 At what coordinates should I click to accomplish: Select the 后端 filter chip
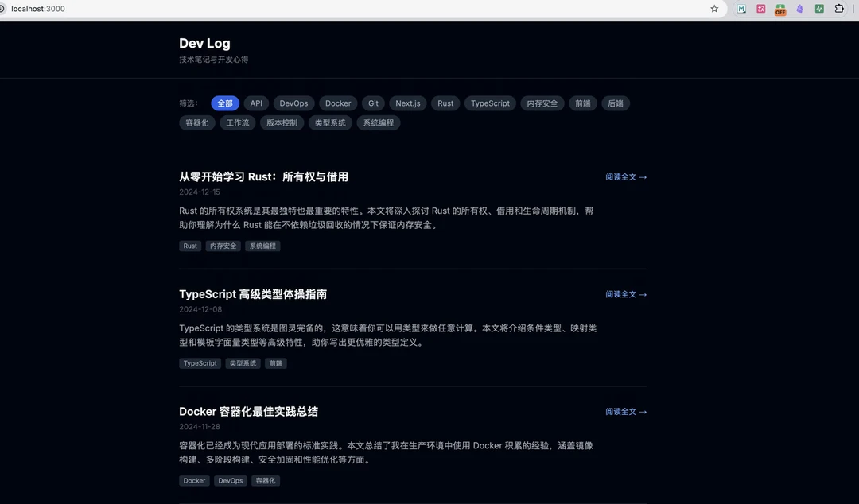coord(616,103)
